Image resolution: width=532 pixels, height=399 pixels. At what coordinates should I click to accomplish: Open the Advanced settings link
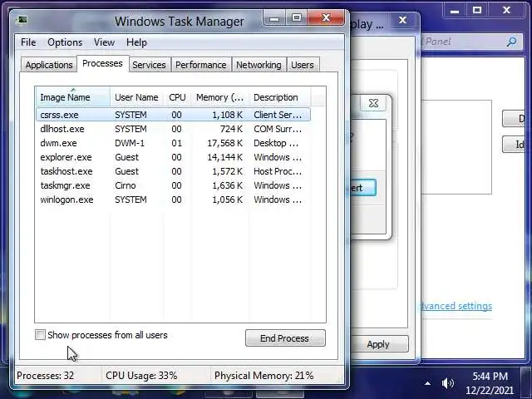coord(456,306)
